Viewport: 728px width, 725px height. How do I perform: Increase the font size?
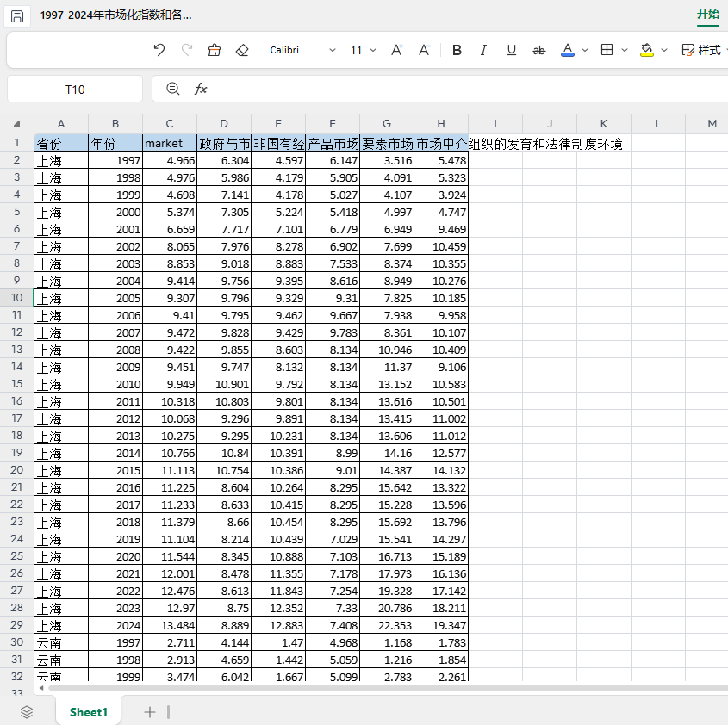coord(397,50)
